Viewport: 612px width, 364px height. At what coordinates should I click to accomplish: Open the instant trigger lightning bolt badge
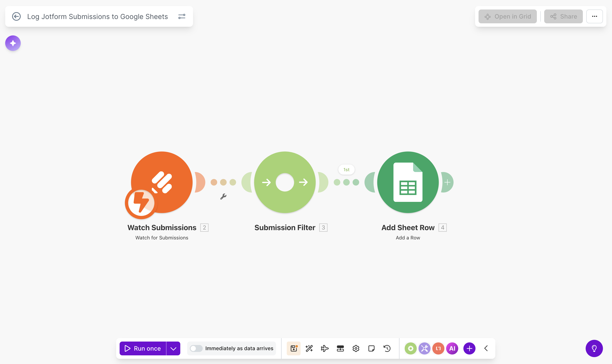point(141,203)
